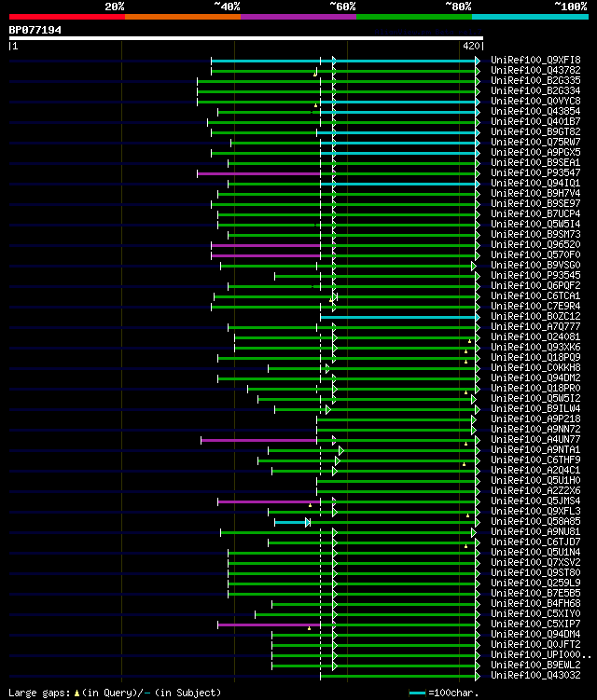Click the orange ~40% identity legend bar
The height and width of the screenshot is (700, 597).
[x=183, y=17]
